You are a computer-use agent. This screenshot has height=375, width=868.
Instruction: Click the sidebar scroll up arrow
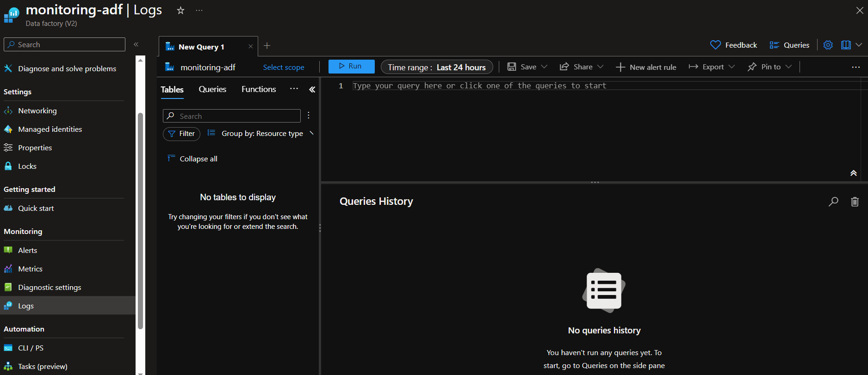pyautogui.click(x=141, y=60)
